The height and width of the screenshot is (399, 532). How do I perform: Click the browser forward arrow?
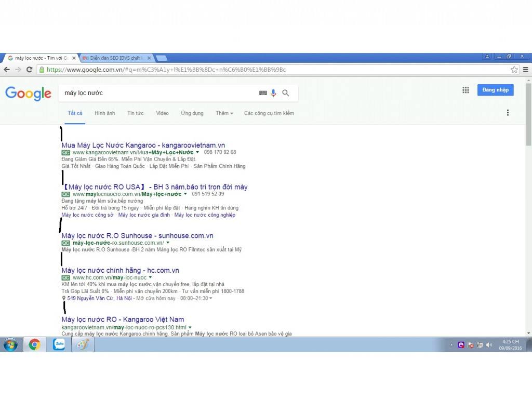coord(18,70)
